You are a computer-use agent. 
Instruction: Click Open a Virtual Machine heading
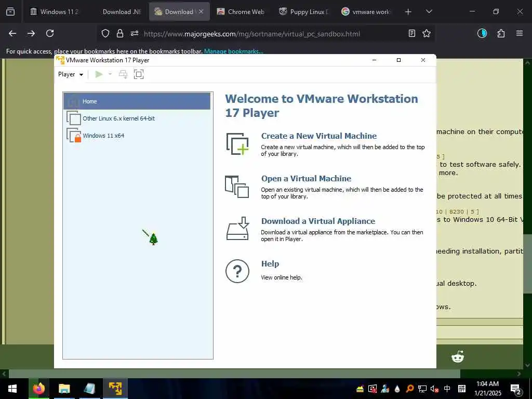pyautogui.click(x=306, y=179)
